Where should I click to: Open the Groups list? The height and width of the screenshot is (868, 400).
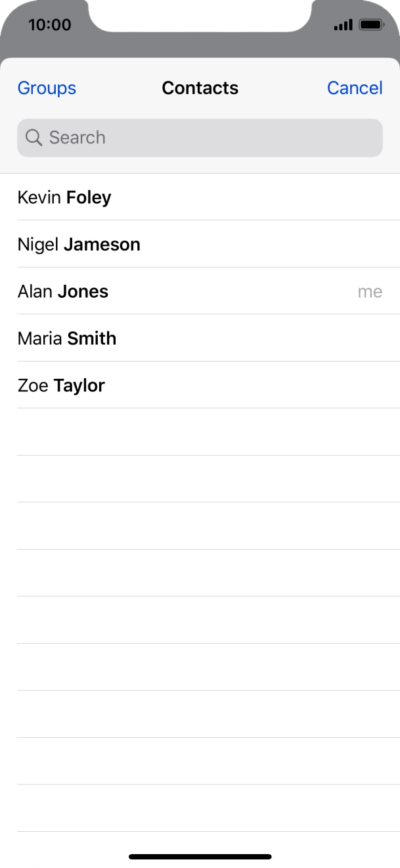47,88
